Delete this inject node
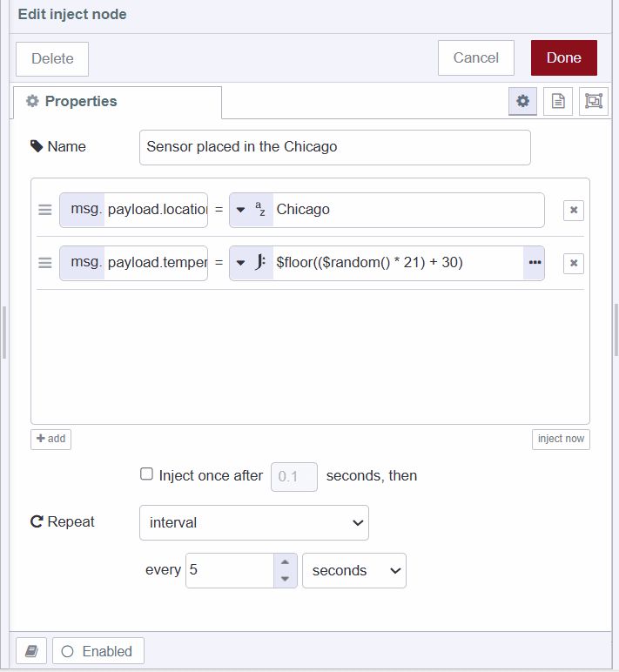The height and width of the screenshot is (672, 619). click(x=52, y=58)
